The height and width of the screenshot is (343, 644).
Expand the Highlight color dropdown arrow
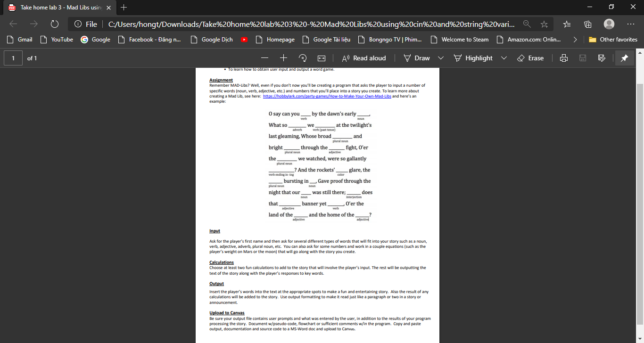coord(504,58)
